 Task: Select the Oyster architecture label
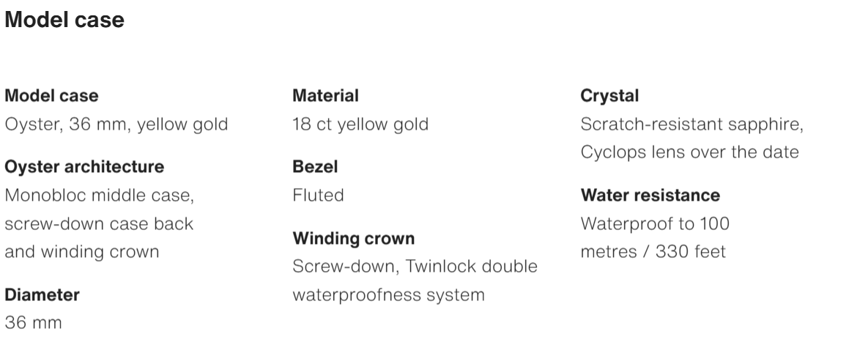(x=84, y=167)
